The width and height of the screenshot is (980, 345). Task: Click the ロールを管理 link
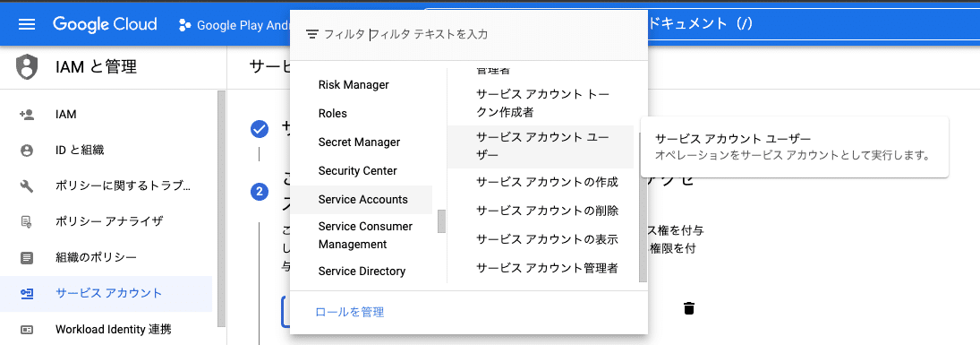point(349,312)
